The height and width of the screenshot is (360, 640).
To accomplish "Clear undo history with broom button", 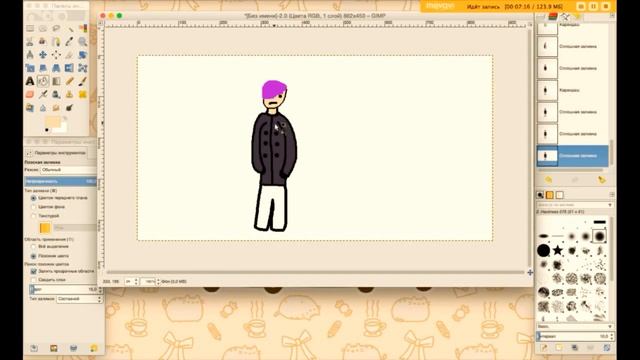I will [601, 180].
